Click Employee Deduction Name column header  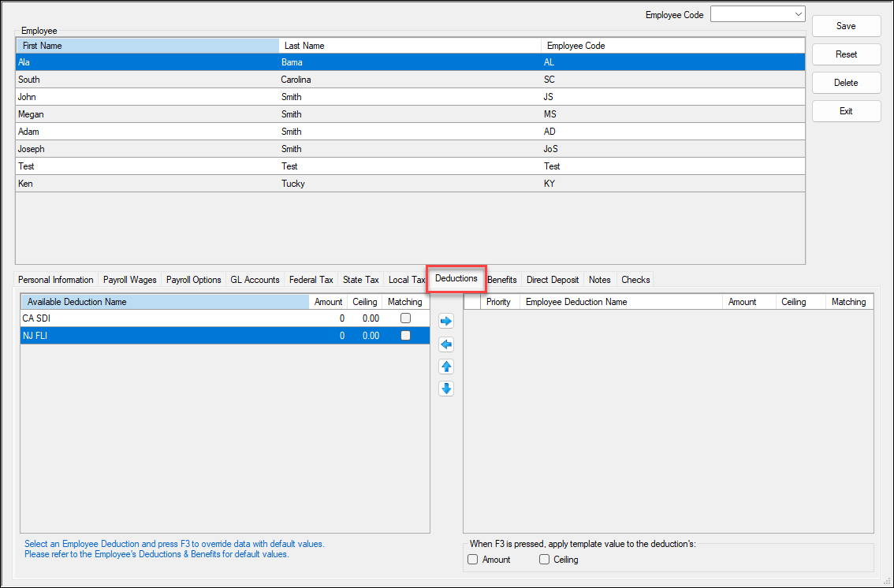pyautogui.click(x=621, y=302)
